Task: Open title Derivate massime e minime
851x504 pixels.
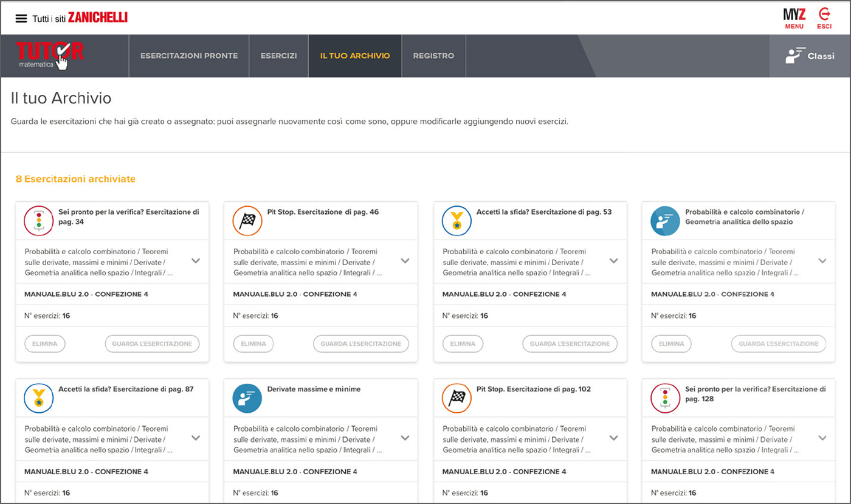Action: (314, 389)
